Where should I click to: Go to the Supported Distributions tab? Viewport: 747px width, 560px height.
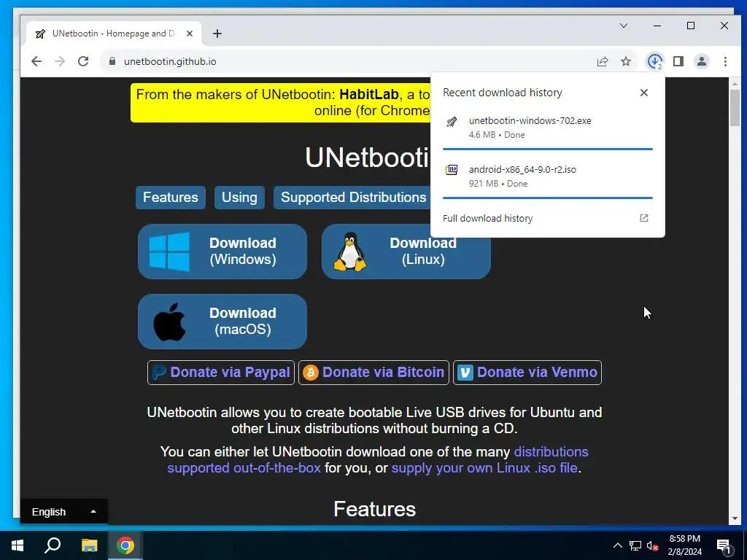353,197
